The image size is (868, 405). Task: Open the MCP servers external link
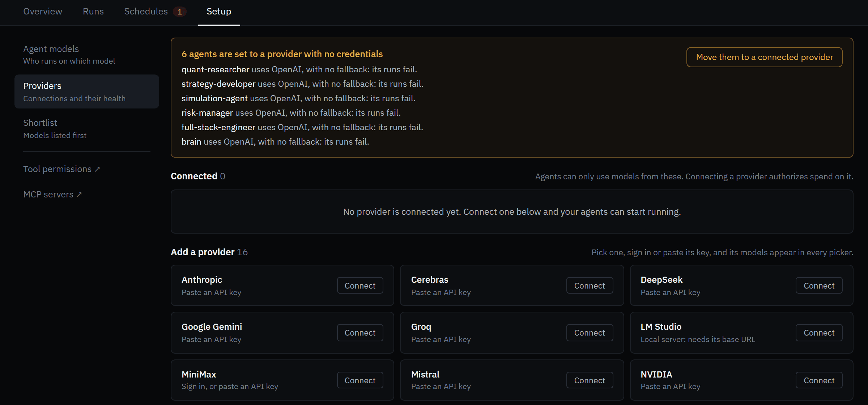[x=52, y=195]
